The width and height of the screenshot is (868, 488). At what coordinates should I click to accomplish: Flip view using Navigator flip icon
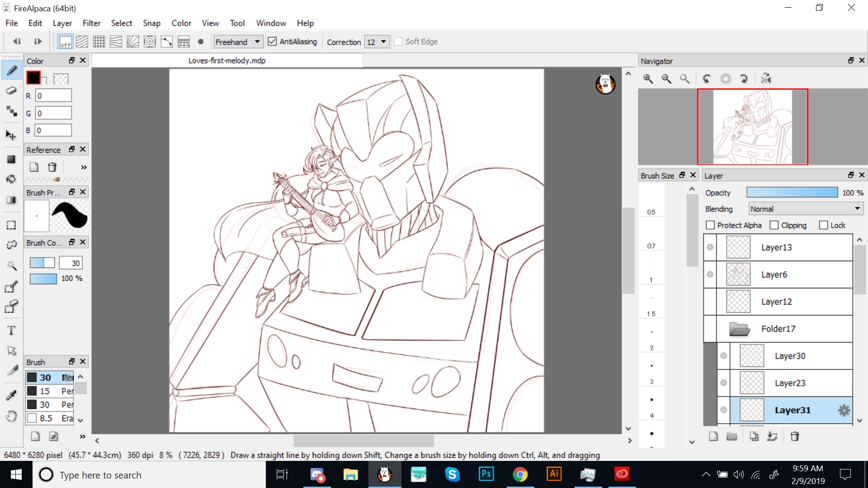pyautogui.click(x=766, y=79)
